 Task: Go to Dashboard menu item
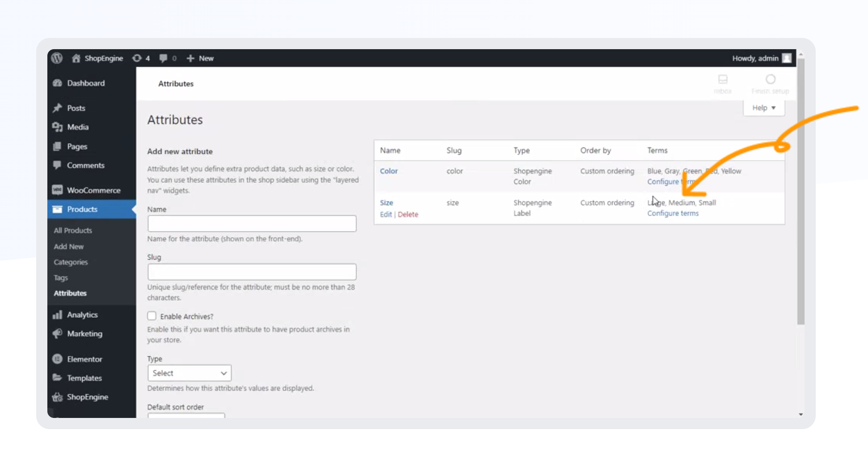coord(86,83)
